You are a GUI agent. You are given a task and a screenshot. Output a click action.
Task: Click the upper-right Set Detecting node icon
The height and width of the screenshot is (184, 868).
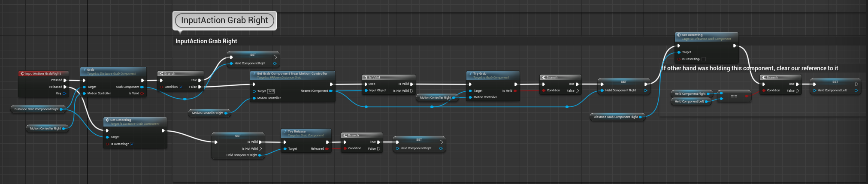pos(679,35)
